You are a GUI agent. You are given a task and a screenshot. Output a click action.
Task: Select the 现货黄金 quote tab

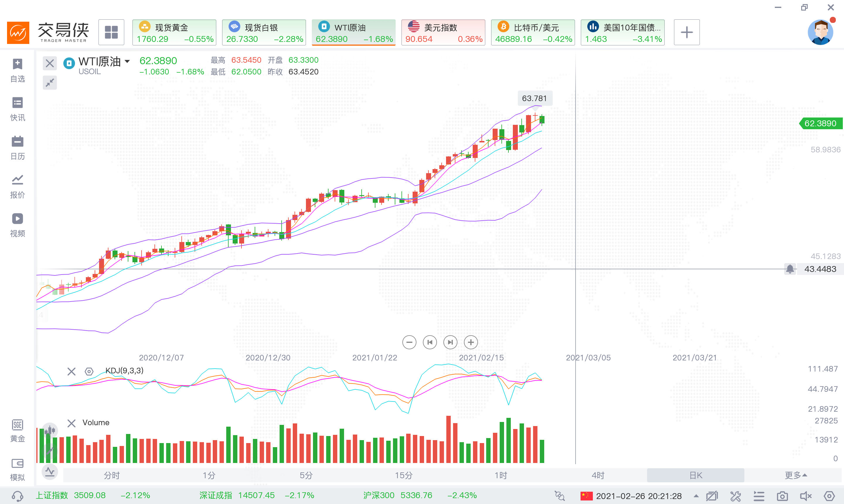click(174, 32)
